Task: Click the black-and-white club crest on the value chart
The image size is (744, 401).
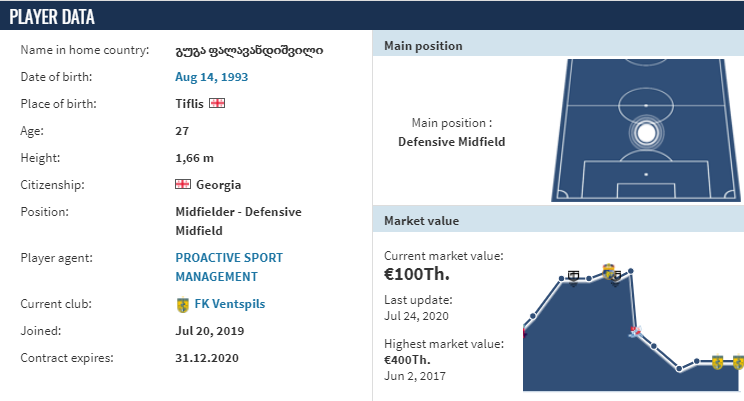Action: click(x=573, y=277)
